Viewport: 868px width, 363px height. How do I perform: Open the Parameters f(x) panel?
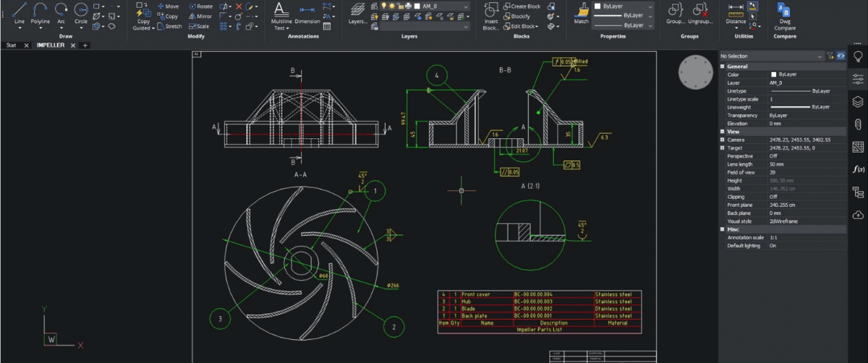[858, 169]
